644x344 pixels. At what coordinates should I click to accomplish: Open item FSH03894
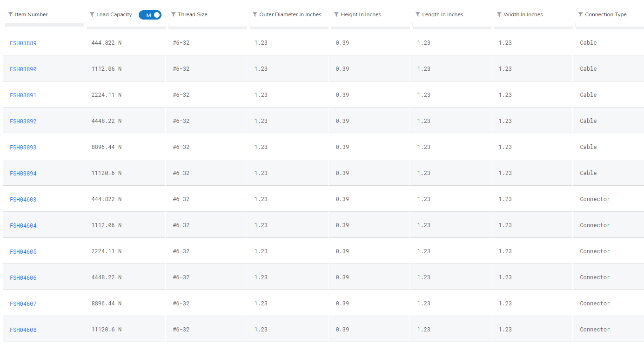click(23, 174)
